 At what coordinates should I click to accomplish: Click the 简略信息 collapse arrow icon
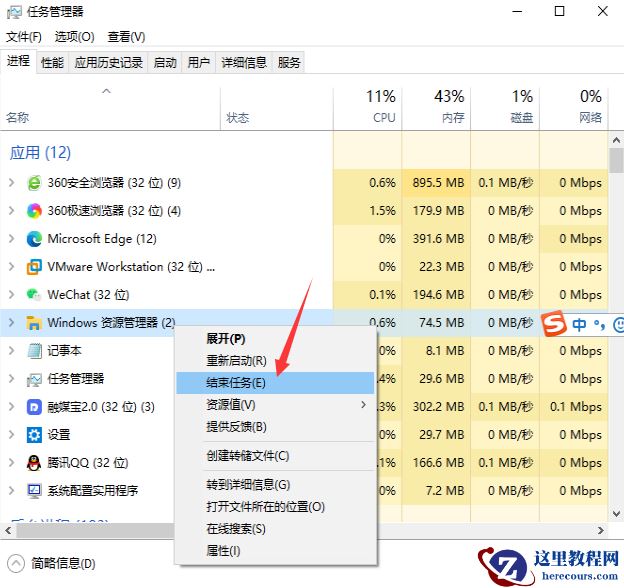[x=16, y=563]
